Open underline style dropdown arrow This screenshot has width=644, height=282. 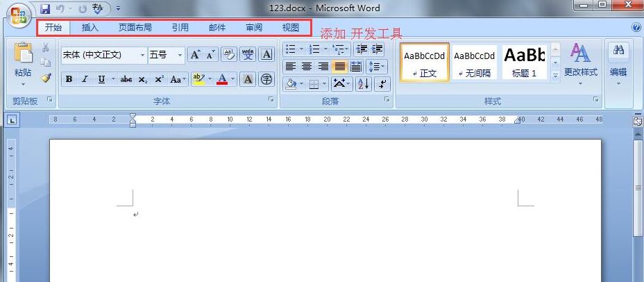(113, 79)
